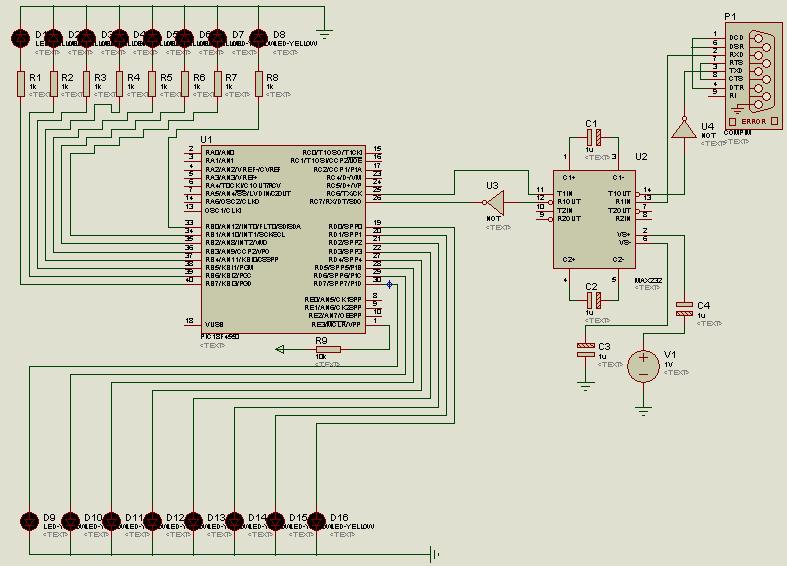Click the DCD pin label on P1
Image resolution: width=787 pixels, height=566 pixels.
click(736, 38)
